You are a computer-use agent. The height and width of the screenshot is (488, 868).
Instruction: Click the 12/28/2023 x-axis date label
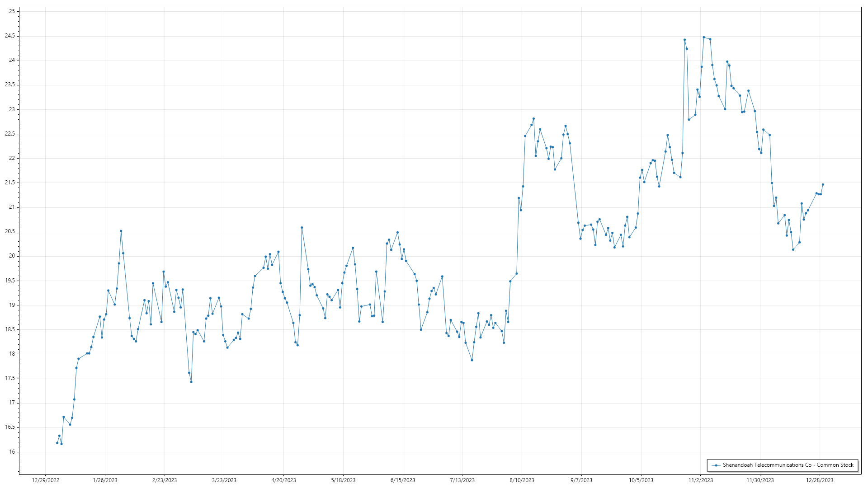(x=820, y=480)
